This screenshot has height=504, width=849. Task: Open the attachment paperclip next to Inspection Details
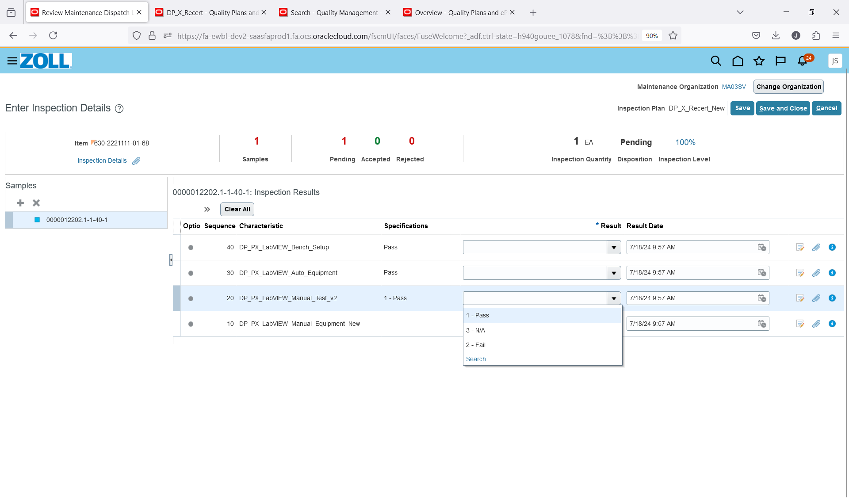tap(136, 160)
